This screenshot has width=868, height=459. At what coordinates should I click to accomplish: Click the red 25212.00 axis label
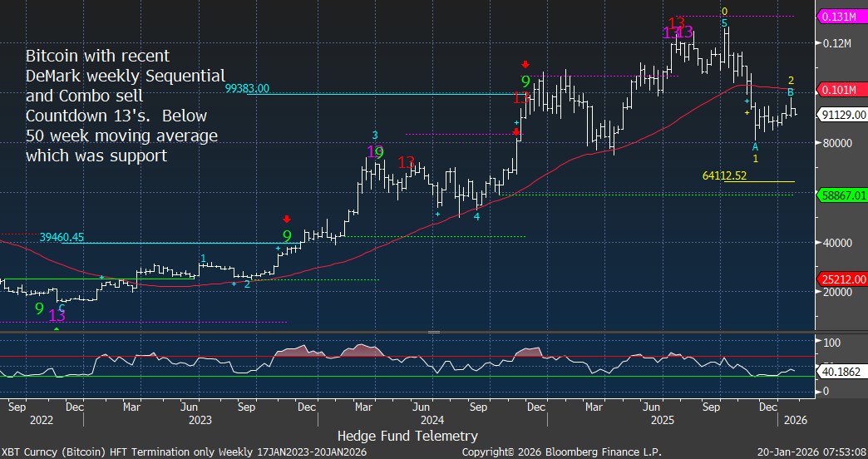(843, 279)
